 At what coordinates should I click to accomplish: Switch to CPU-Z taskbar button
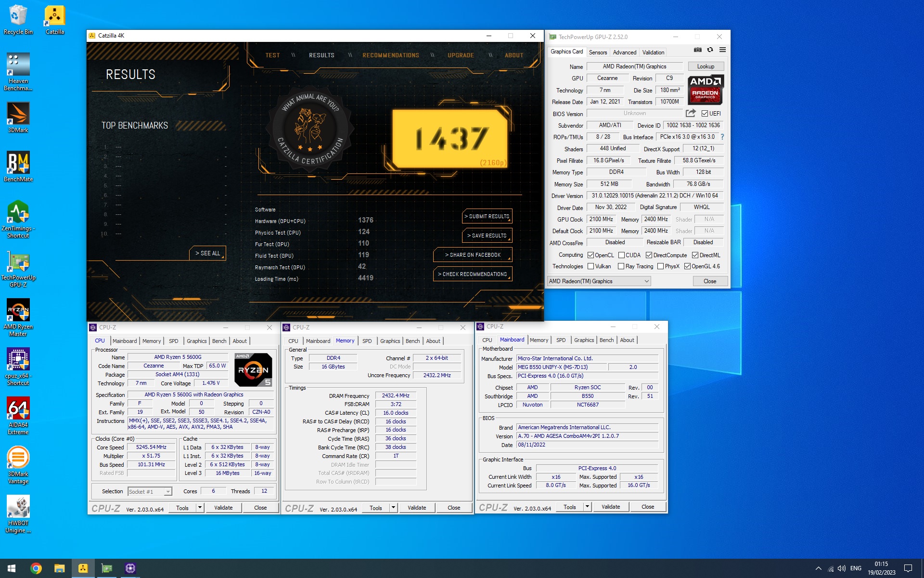[x=130, y=568]
